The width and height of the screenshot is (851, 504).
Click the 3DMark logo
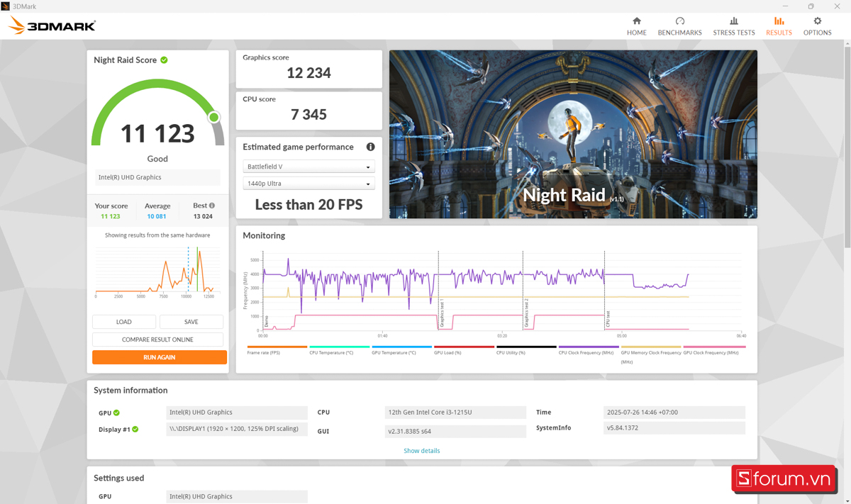click(x=52, y=26)
